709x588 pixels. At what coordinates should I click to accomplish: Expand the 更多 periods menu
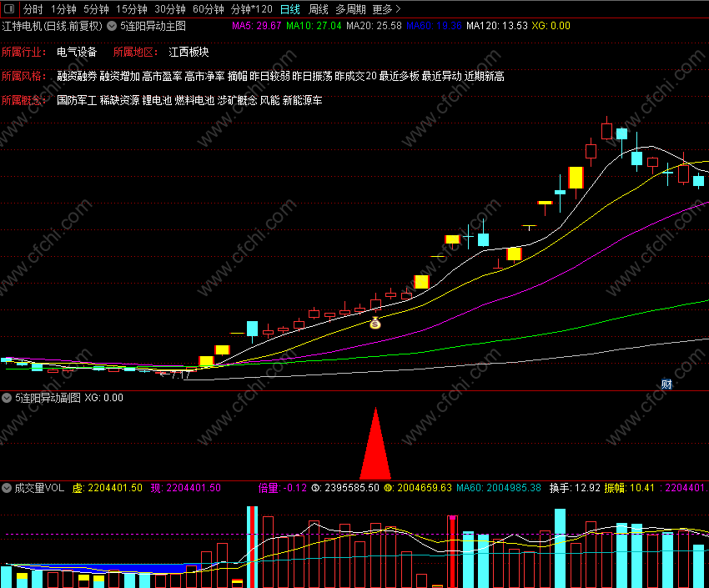coord(386,9)
